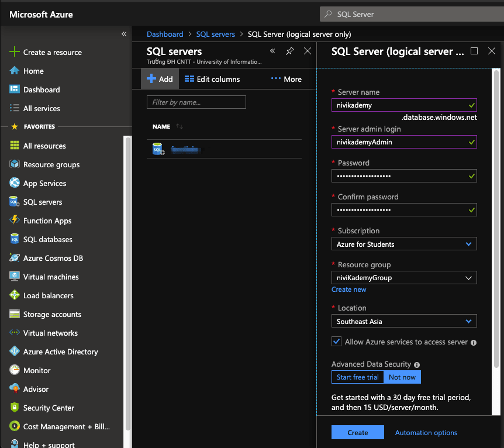
Task: Open the Dashboard sidebar icon
Action: 15,89
